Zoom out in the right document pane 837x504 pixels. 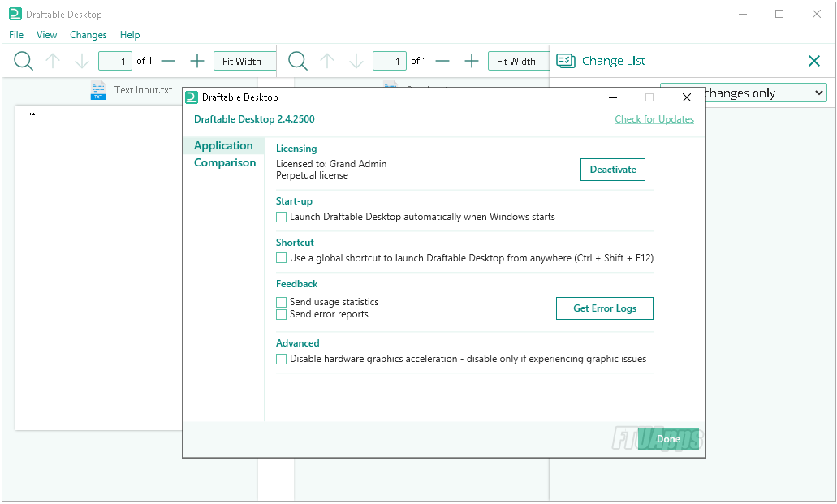(x=442, y=61)
